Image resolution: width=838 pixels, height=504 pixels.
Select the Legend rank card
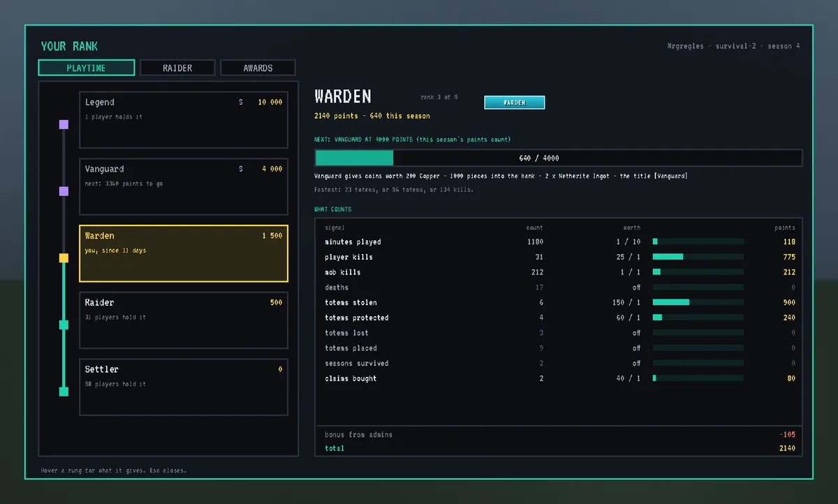184,120
